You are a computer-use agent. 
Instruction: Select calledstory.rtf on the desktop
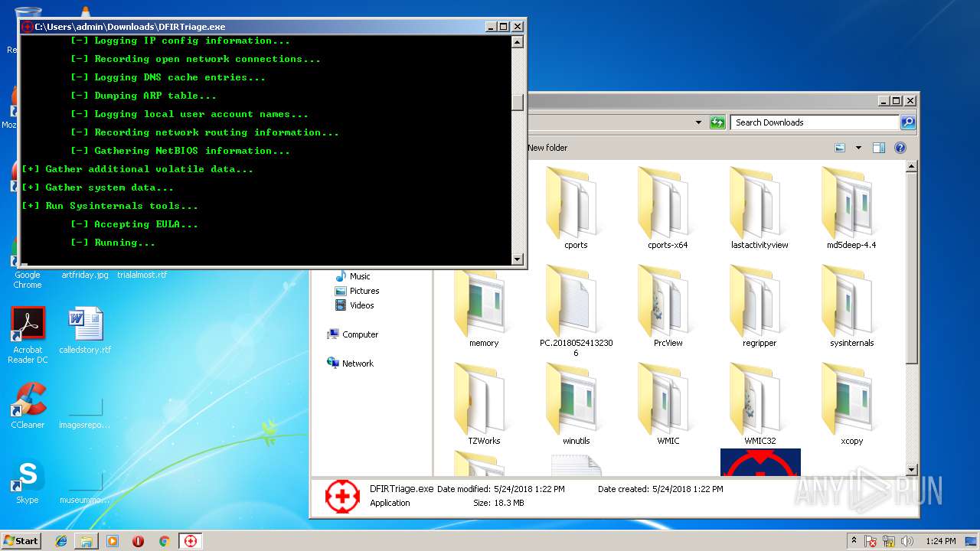(x=85, y=330)
